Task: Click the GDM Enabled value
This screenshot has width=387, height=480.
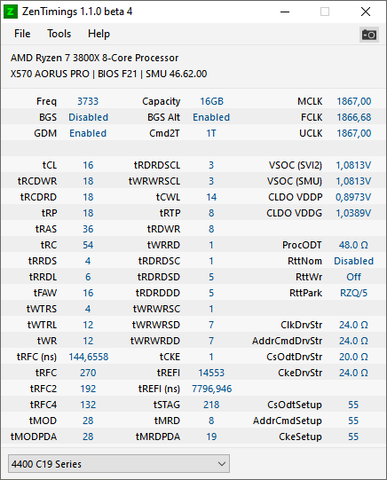Action: coord(88,133)
